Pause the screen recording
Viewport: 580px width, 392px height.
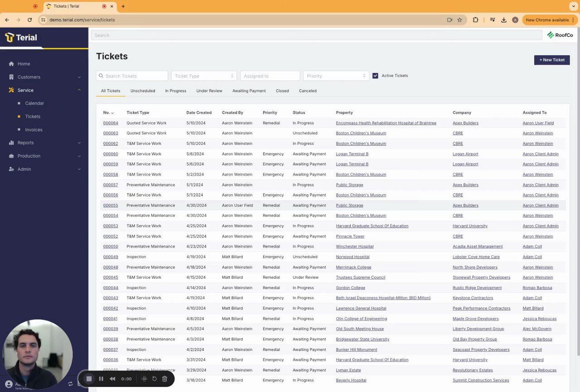pyautogui.click(x=101, y=379)
